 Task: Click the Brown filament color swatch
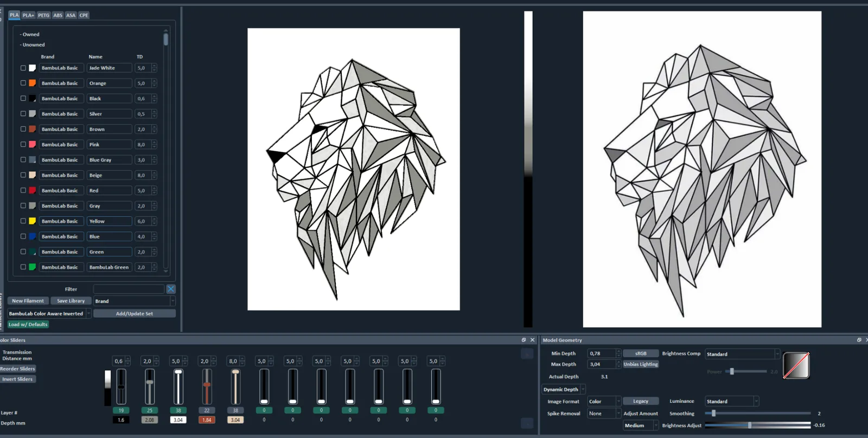pyautogui.click(x=33, y=129)
